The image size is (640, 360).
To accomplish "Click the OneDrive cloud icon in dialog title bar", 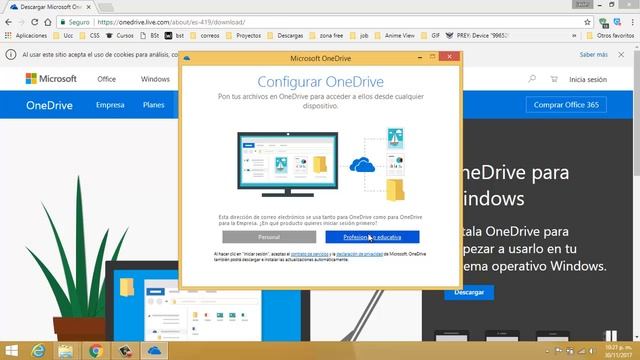I will [187, 58].
